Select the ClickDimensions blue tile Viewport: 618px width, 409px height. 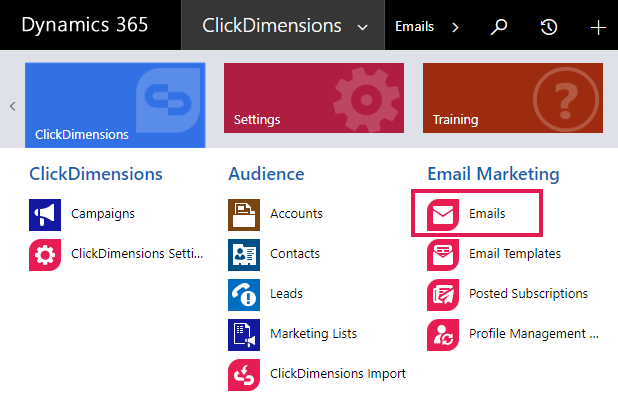pyautogui.click(x=115, y=105)
